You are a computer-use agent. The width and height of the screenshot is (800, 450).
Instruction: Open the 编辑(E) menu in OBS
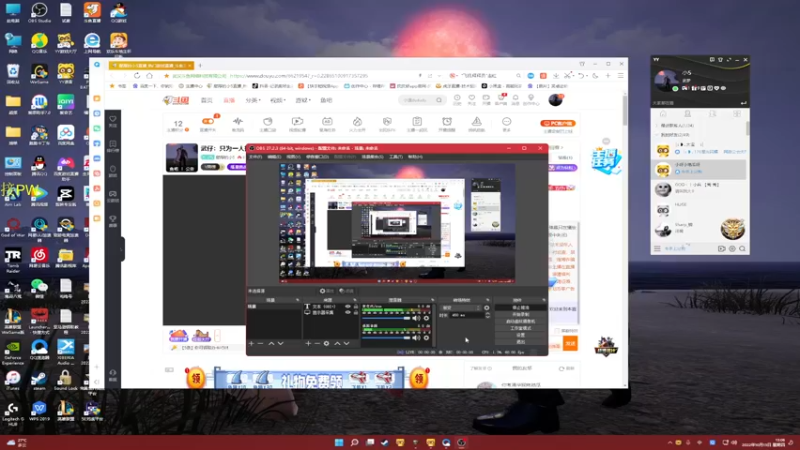[x=274, y=157]
